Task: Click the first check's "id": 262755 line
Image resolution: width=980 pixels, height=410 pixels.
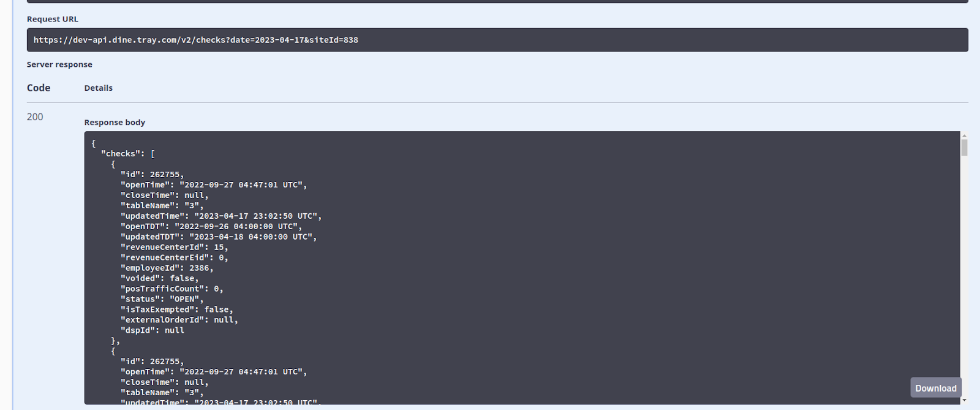Action: 153,175
